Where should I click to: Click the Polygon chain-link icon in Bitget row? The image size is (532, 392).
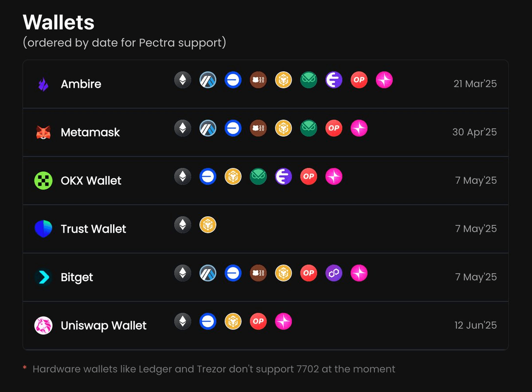(x=334, y=273)
